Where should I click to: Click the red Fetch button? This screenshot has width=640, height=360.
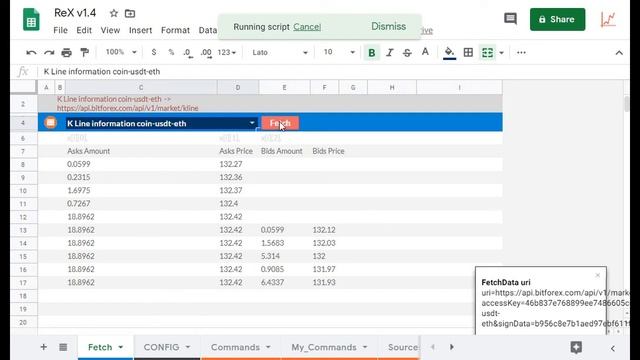(x=280, y=123)
